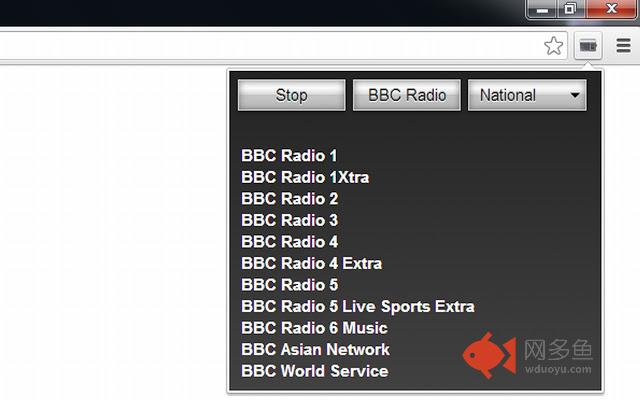Play BBC World Service
The height and width of the screenshot is (400, 640).
[x=314, y=371]
